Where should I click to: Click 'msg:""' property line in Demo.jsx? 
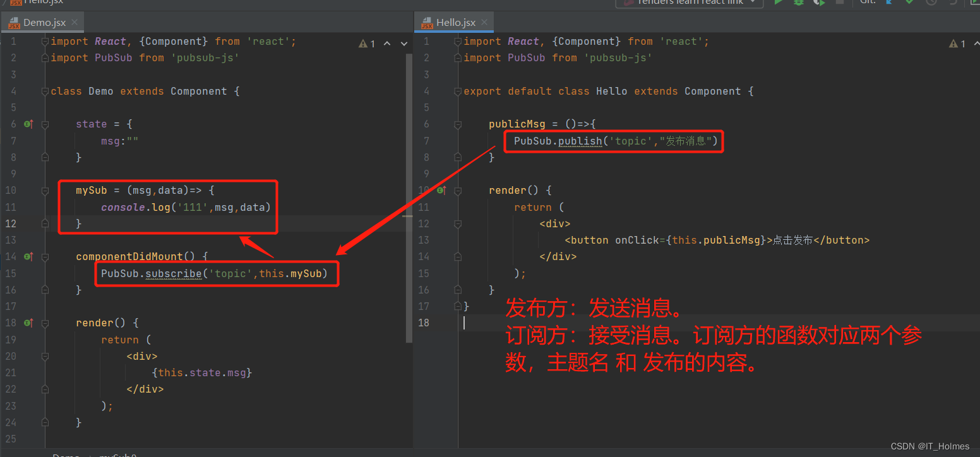pyautogui.click(x=120, y=141)
